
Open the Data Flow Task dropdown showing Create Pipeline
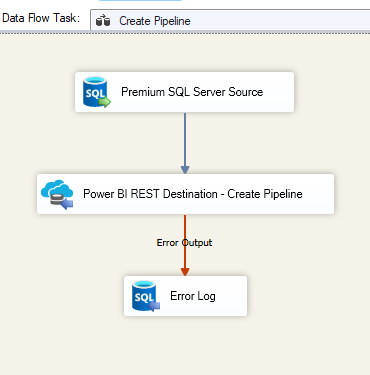coord(230,20)
